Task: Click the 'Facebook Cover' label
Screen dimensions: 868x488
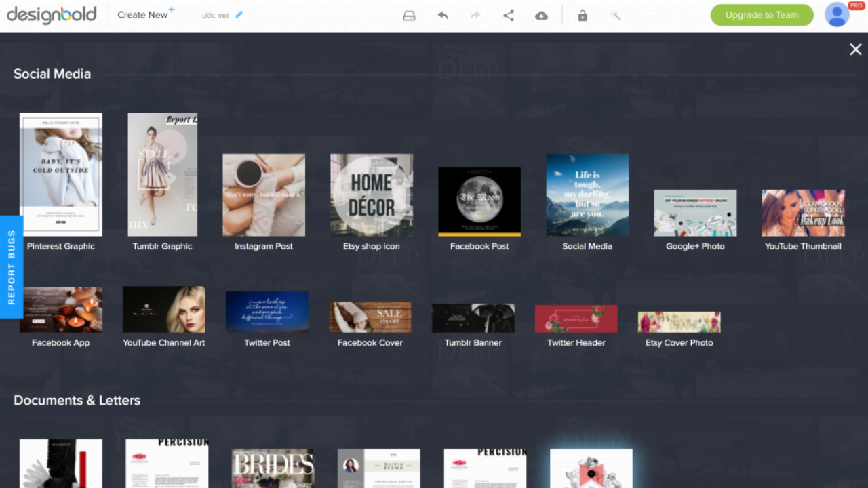Action: [x=370, y=342]
